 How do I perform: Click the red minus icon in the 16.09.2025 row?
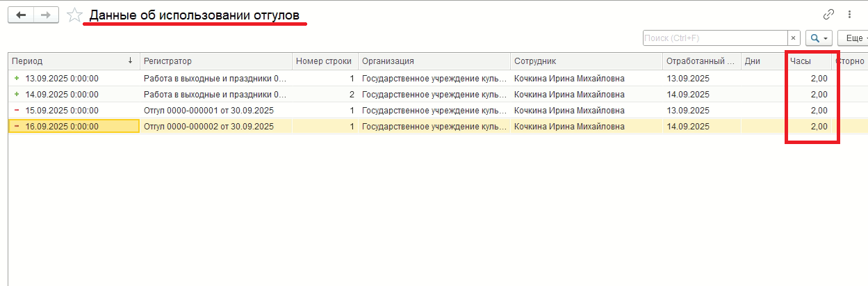[x=17, y=126]
